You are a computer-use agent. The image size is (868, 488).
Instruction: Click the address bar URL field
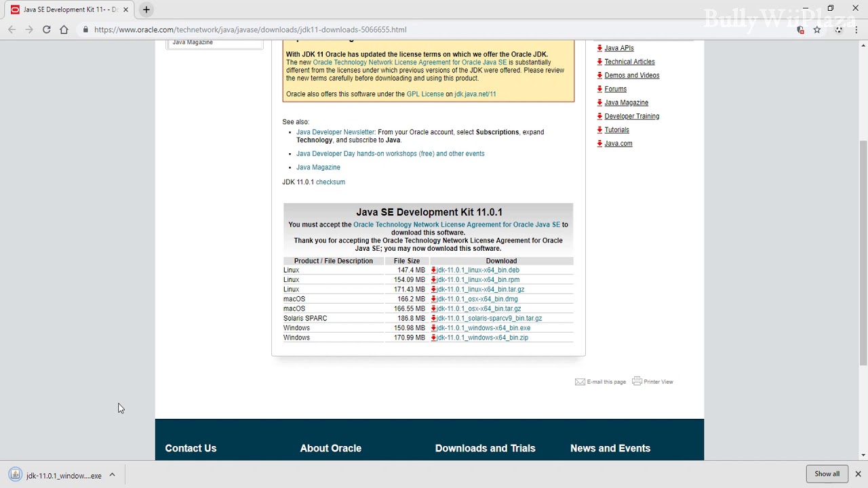coord(250,30)
